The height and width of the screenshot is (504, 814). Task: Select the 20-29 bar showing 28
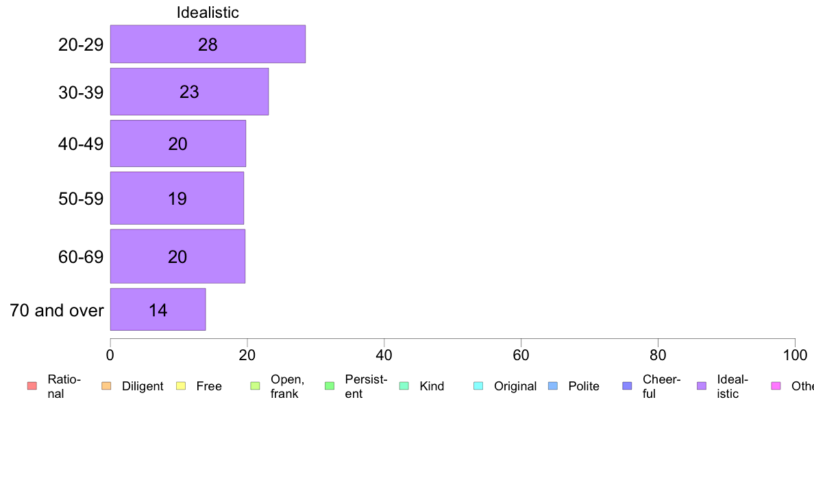(x=208, y=44)
